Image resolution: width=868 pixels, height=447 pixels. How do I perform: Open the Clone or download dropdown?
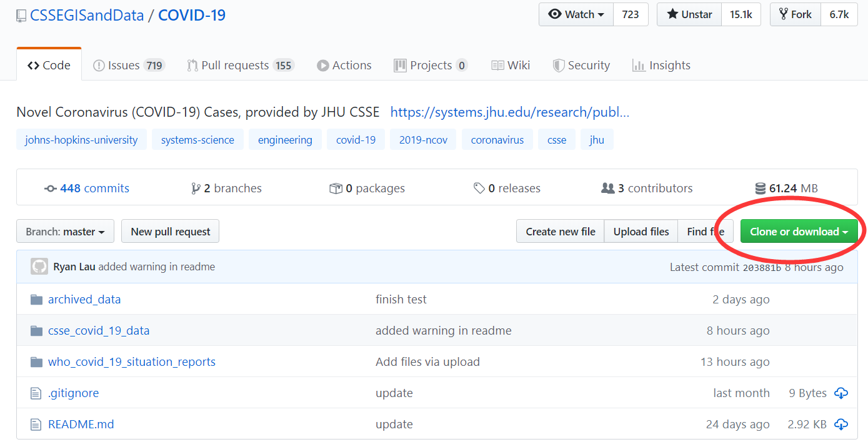[x=799, y=232]
